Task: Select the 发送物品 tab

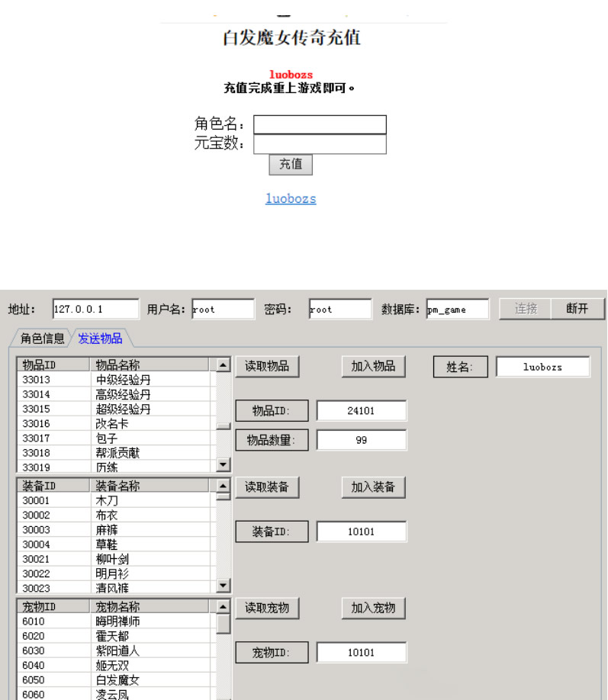Action: coord(100,339)
